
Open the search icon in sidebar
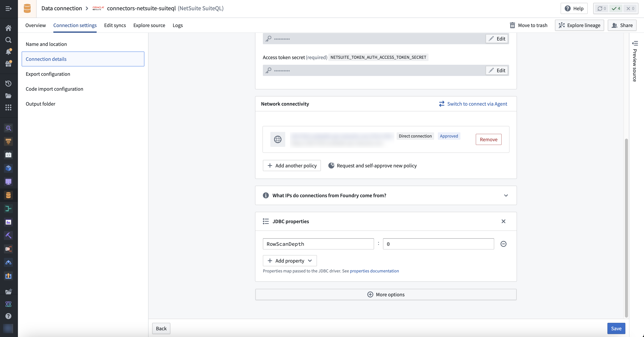point(8,40)
